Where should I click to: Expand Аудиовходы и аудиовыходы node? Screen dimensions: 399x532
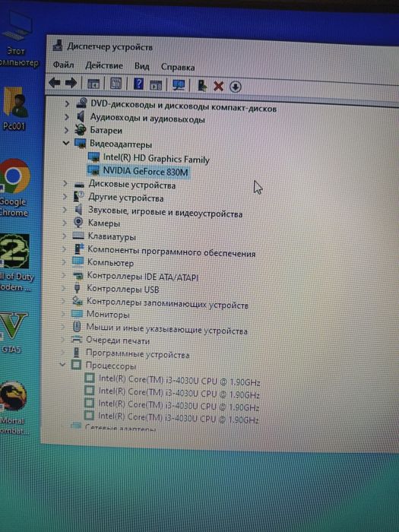(x=67, y=117)
